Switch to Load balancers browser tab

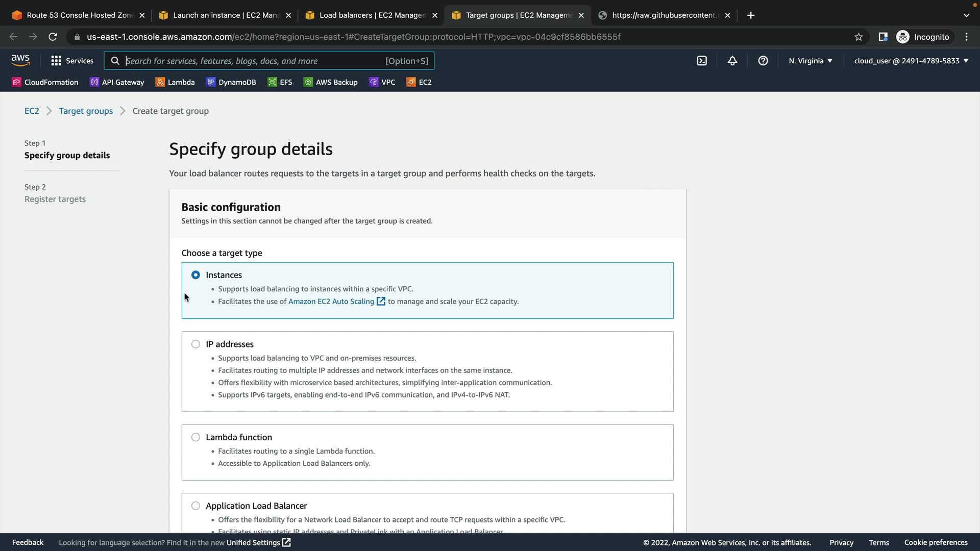(372, 15)
